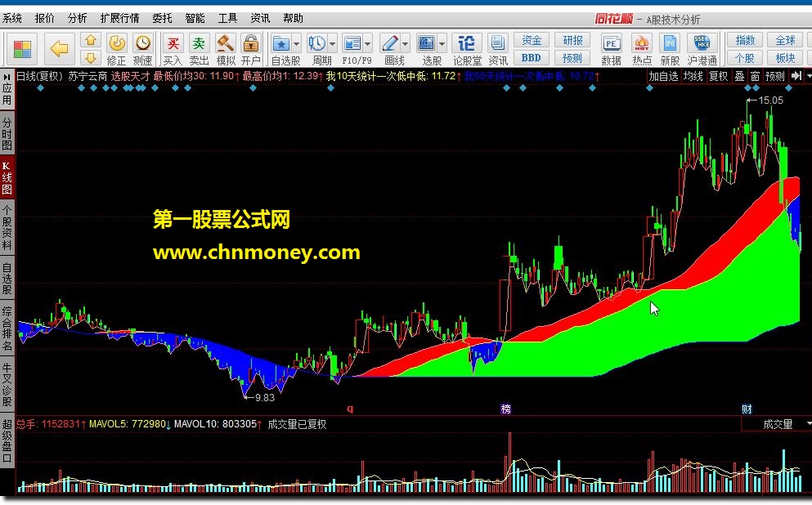
Task: Open the 系统 menu
Action: point(12,18)
